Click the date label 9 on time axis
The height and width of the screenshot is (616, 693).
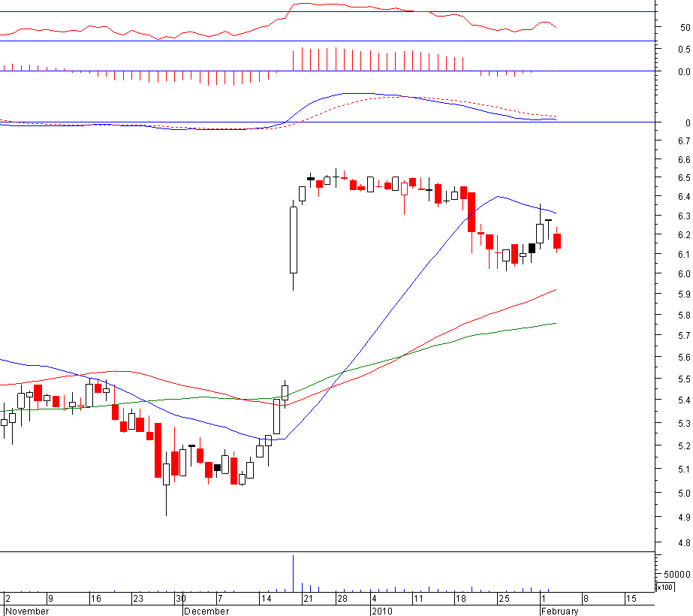(x=50, y=599)
